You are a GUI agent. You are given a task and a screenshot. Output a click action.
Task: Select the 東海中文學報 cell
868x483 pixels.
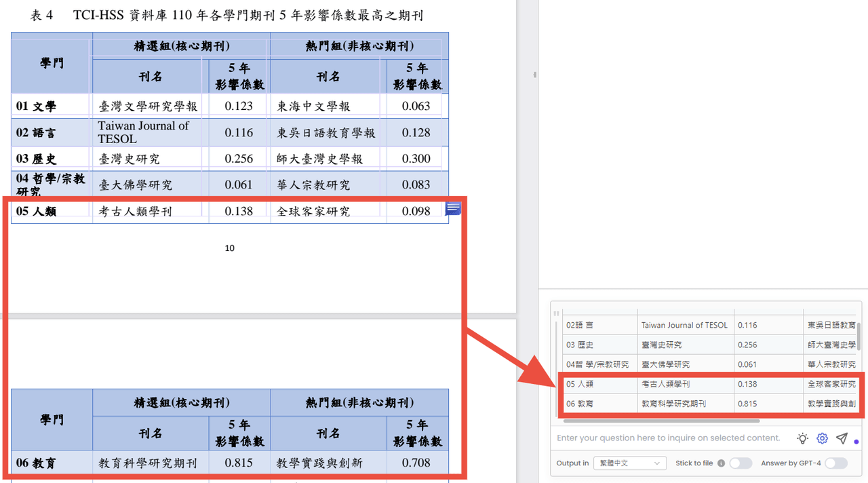coord(328,106)
